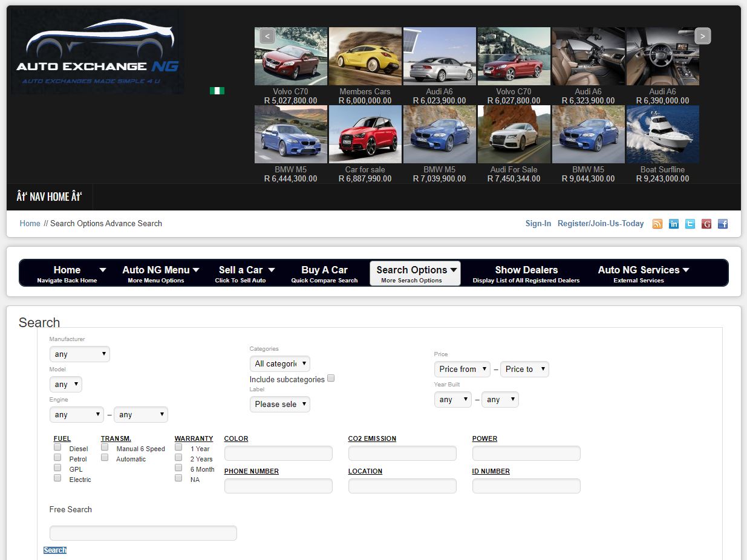This screenshot has width=747, height=560.
Task: Click the Color input field
Action: (278, 454)
